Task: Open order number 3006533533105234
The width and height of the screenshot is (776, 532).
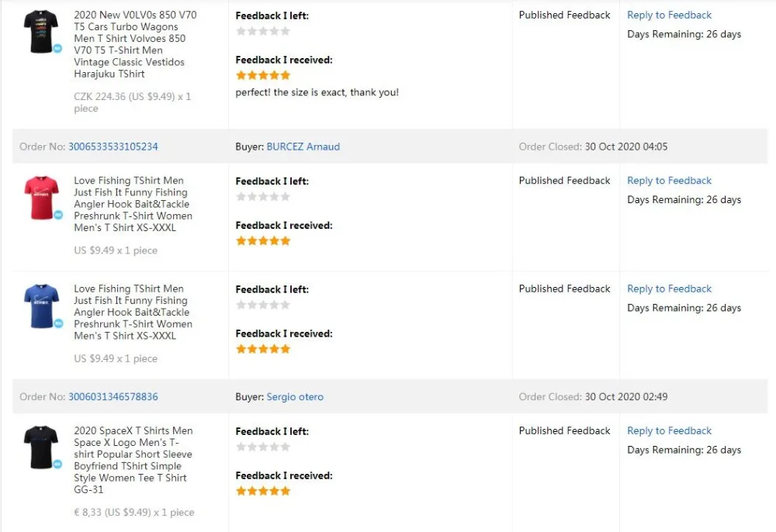Action: (113, 147)
